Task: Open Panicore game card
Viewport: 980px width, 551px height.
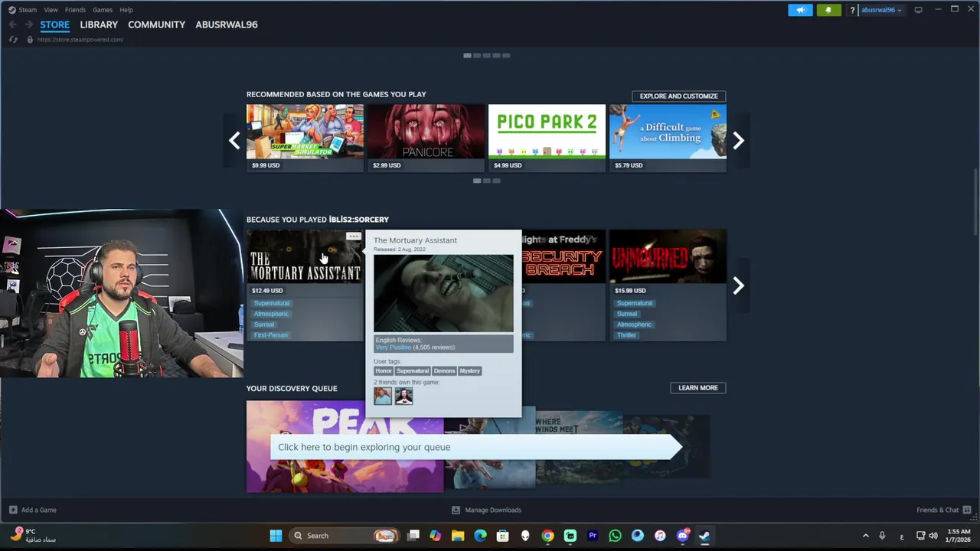Action: [x=426, y=138]
